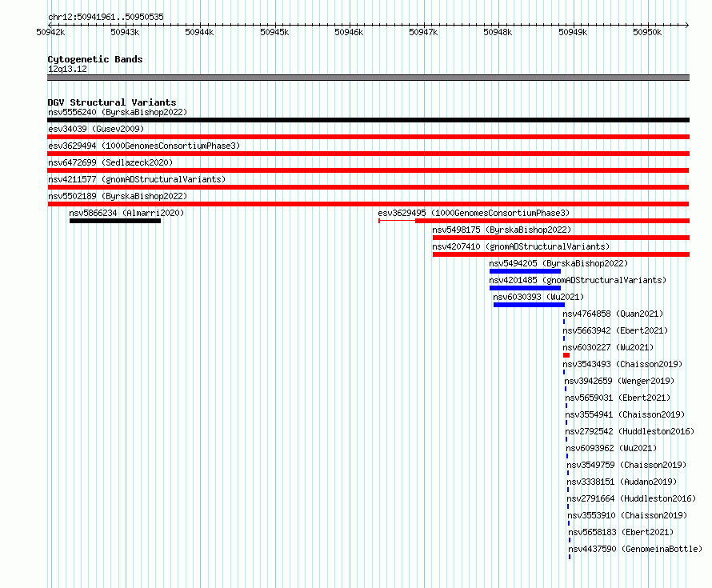
Task: Select the red nsv5502189 variant bar
Action: pyautogui.click(x=368, y=204)
